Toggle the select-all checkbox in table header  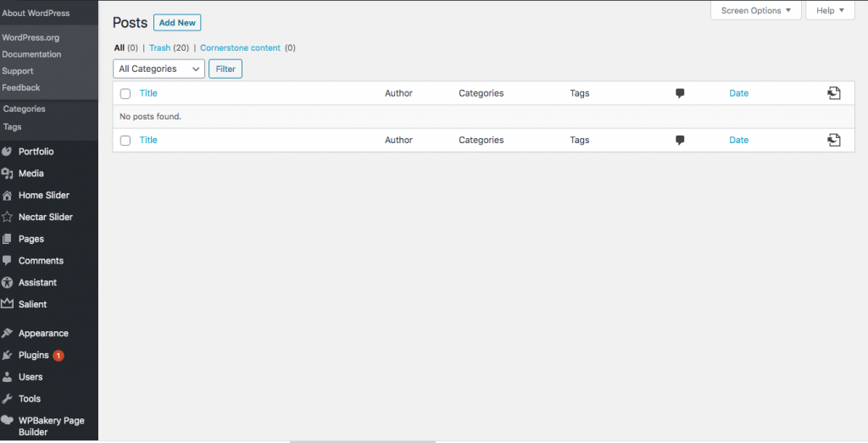pyautogui.click(x=125, y=93)
